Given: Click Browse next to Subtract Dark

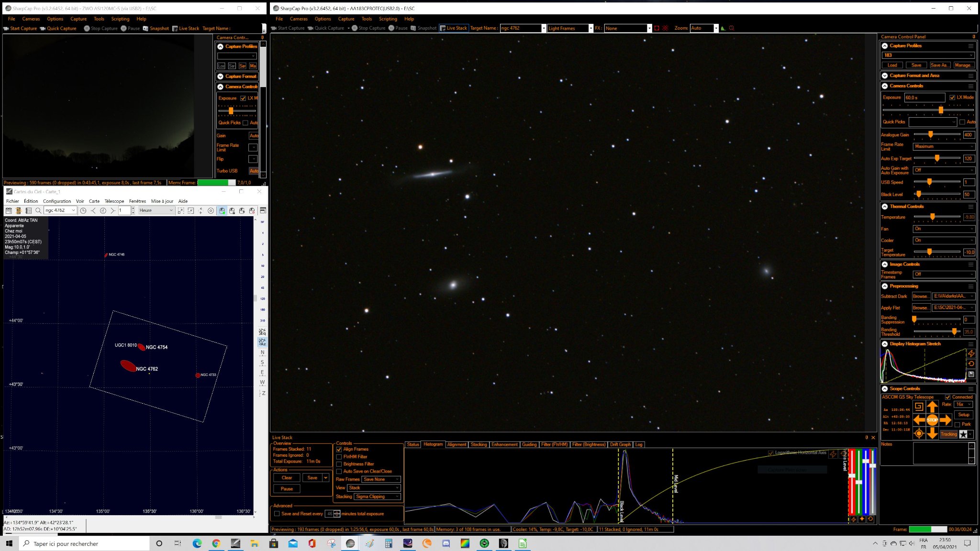Looking at the screenshot, I should click(921, 297).
